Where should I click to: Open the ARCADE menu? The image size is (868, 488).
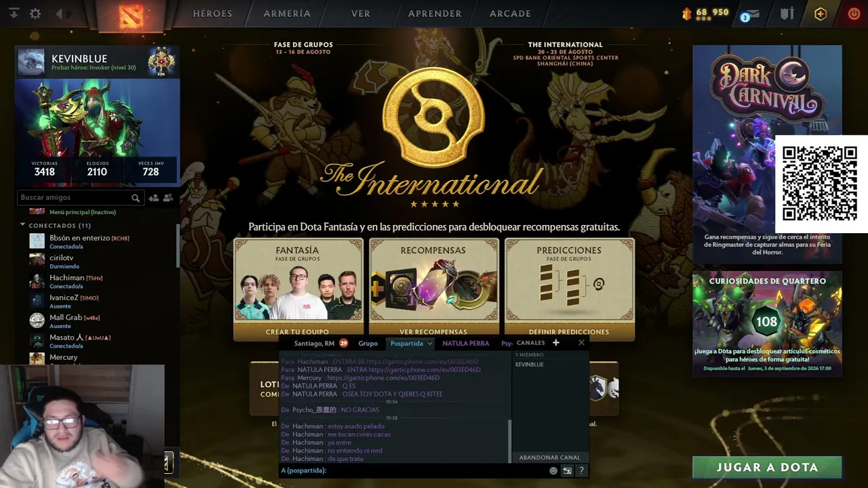pos(510,14)
